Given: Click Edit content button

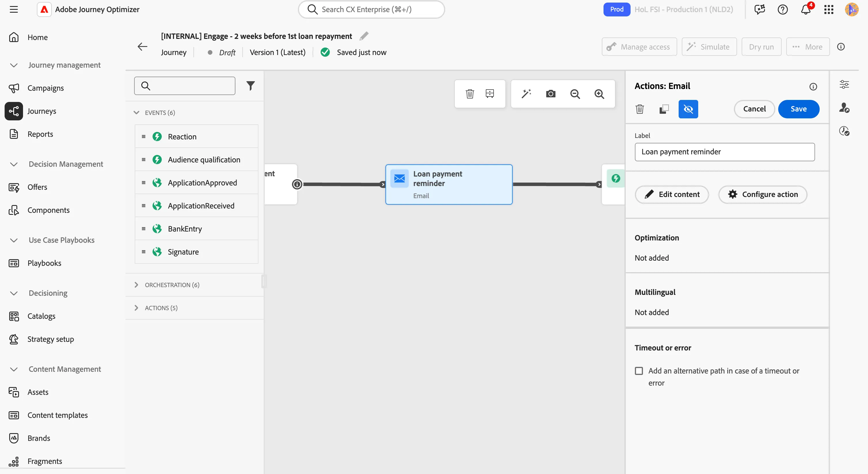Looking at the screenshot, I should click(x=671, y=194).
